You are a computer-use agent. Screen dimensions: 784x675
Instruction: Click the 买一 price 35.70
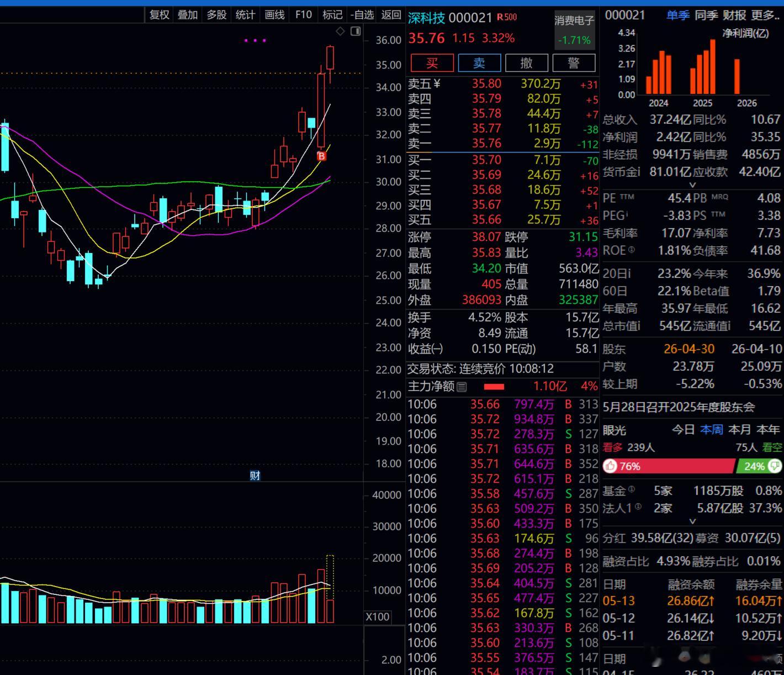click(x=486, y=160)
